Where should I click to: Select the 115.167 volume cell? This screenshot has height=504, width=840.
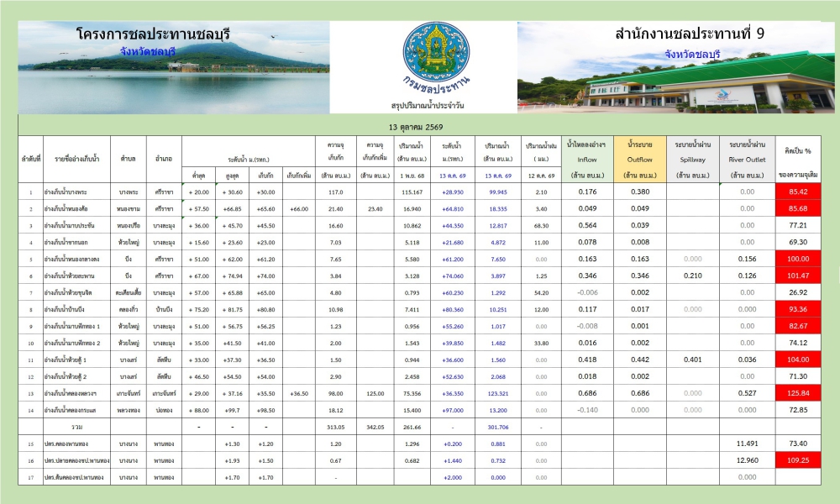coord(412,192)
